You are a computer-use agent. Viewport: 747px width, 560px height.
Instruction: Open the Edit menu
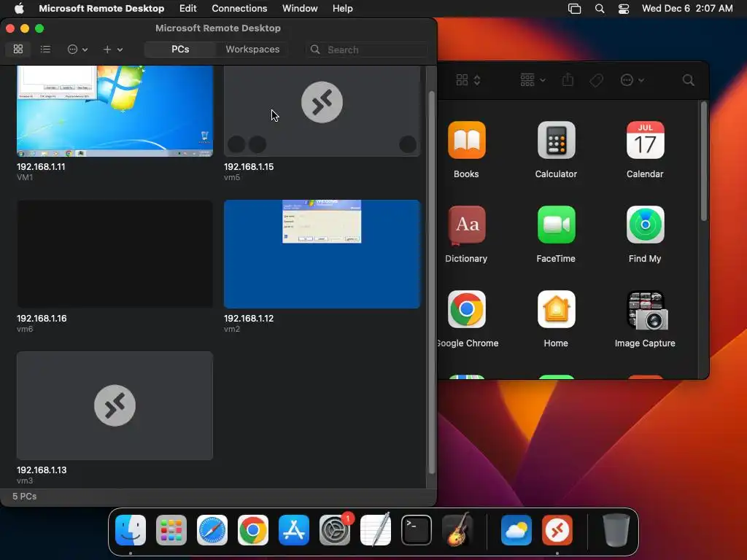coord(187,8)
